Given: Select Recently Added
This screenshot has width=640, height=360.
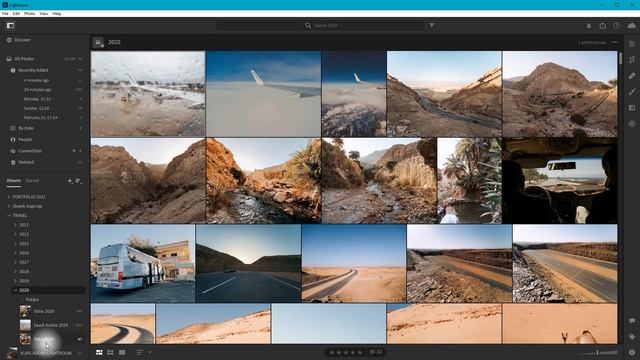Looking at the screenshot, I should point(33,70).
